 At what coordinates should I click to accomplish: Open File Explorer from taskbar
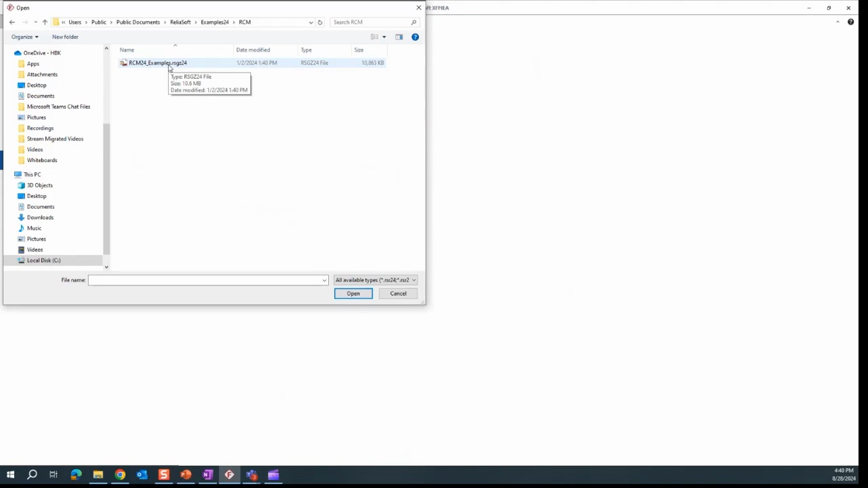(x=98, y=474)
